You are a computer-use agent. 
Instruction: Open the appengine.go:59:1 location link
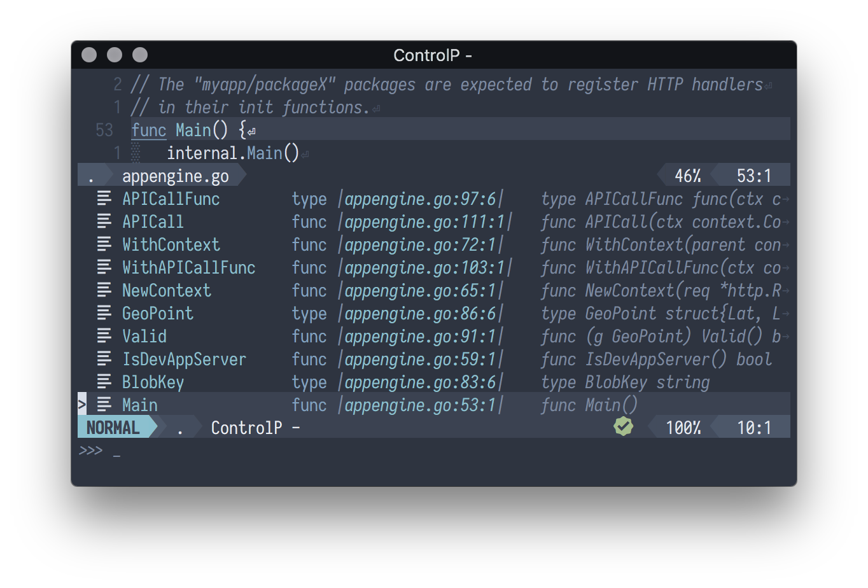point(420,360)
